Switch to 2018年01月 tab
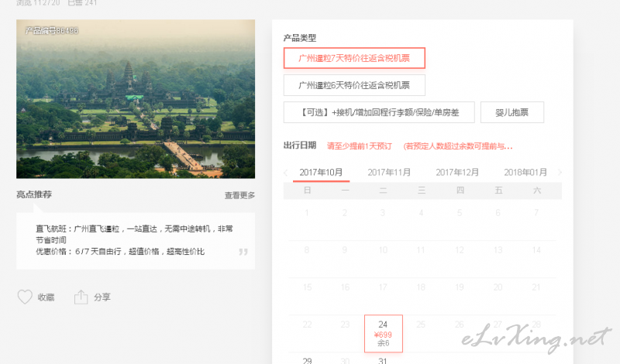Screen dimensions: 620x364 [x=525, y=173]
